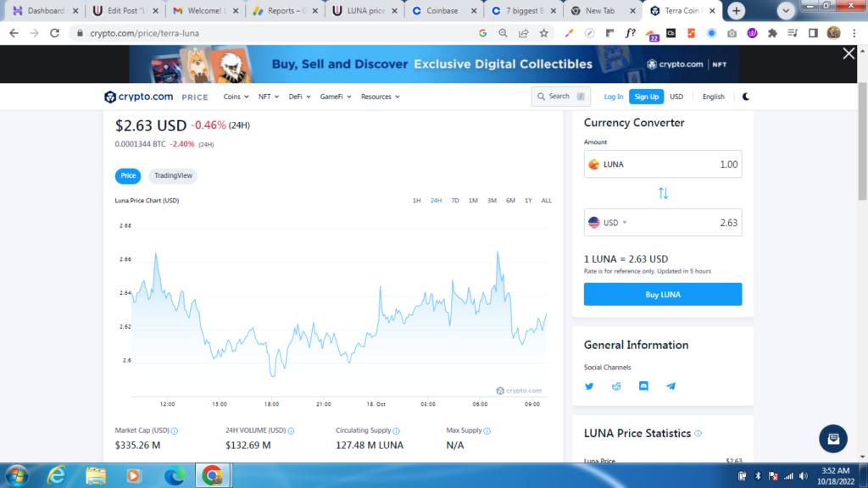Open the floating chat support button
868x488 pixels.
[833, 439]
